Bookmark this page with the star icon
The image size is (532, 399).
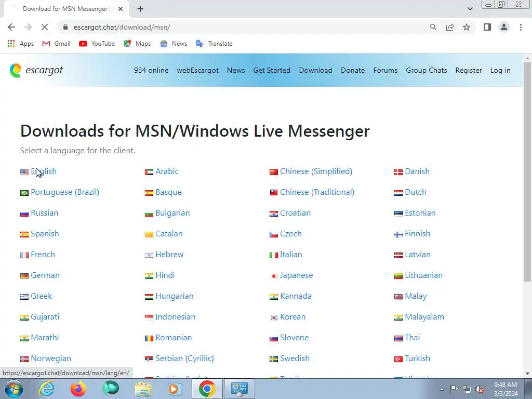tap(467, 27)
